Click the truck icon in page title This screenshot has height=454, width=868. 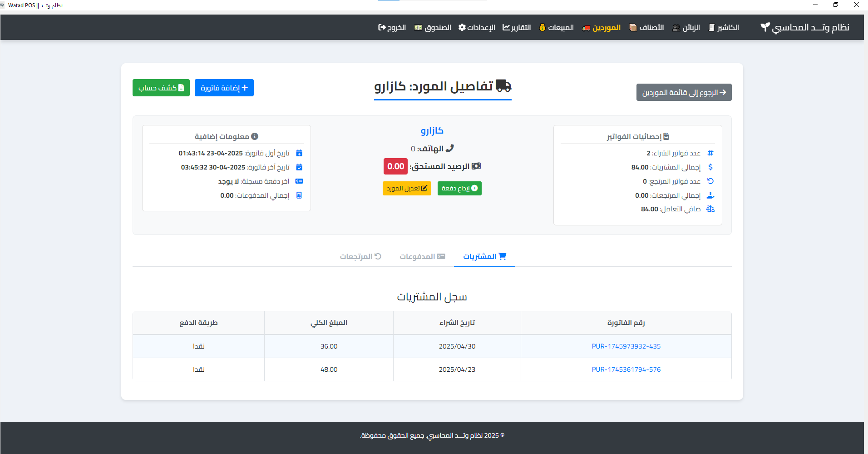(503, 86)
